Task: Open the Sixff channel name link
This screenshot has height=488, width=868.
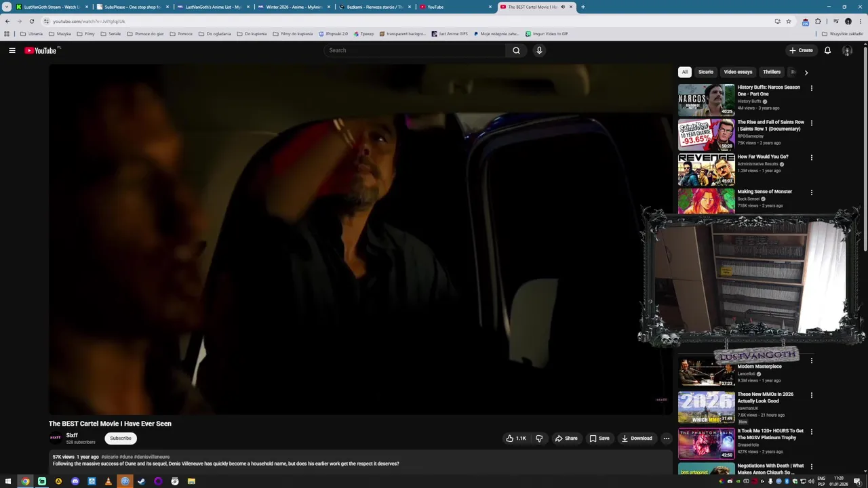Action: [x=72, y=435]
